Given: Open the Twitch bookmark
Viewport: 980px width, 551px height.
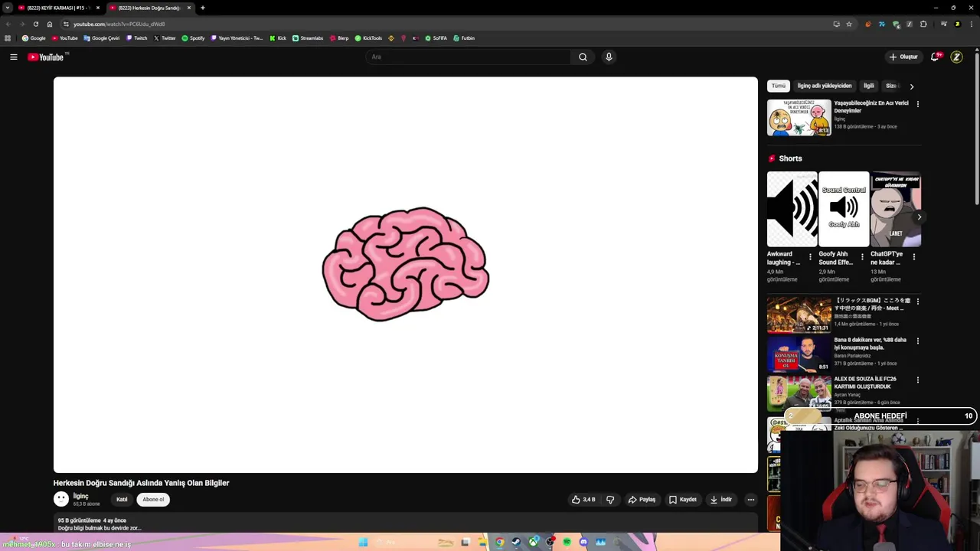Looking at the screenshot, I should point(137,38).
